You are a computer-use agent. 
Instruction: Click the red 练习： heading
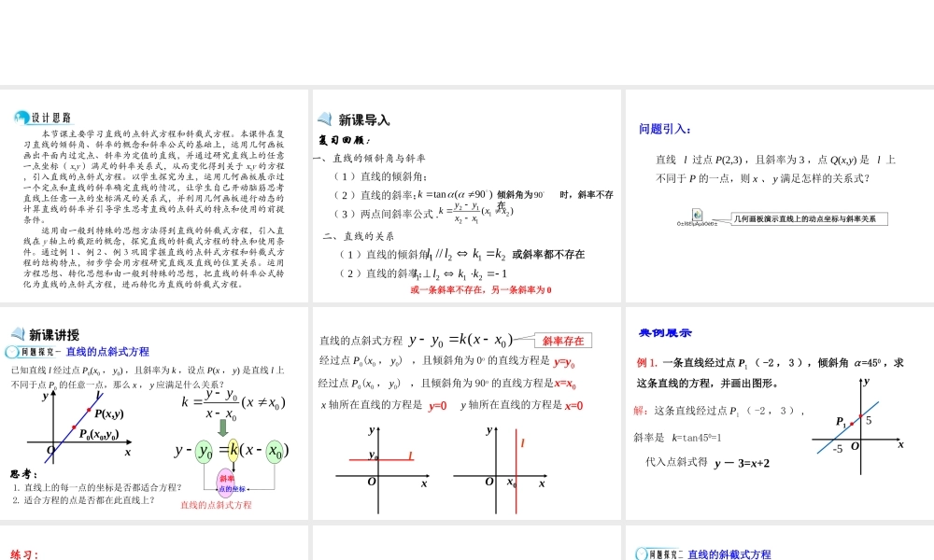(x=24, y=554)
